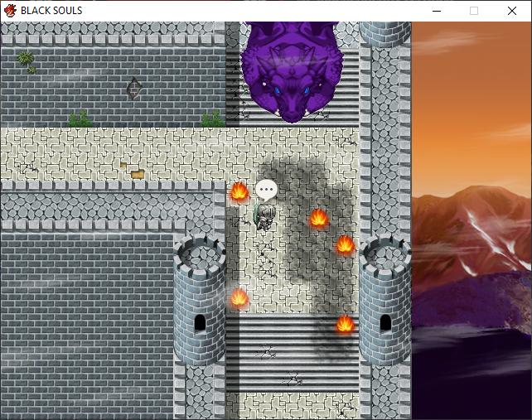The image size is (532, 420).
Task: Click the BLACK SOULS title bar app icon
Action: [10, 11]
